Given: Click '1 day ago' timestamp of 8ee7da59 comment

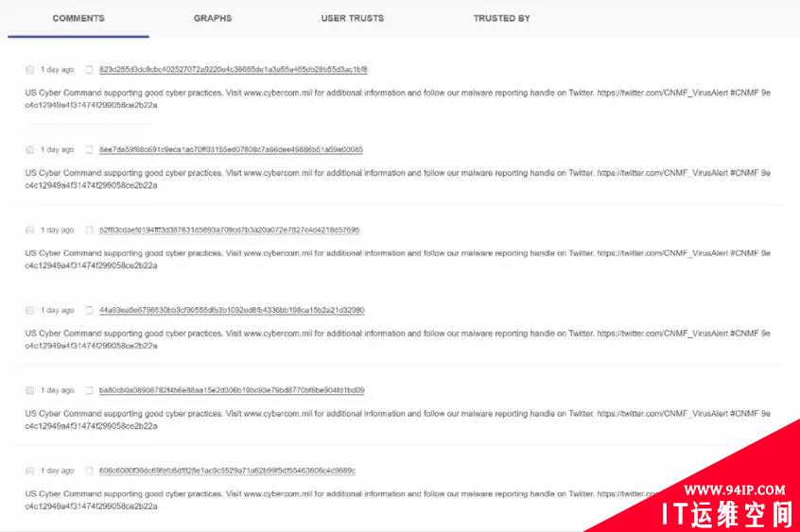Looking at the screenshot, I should tap(57, 149).
